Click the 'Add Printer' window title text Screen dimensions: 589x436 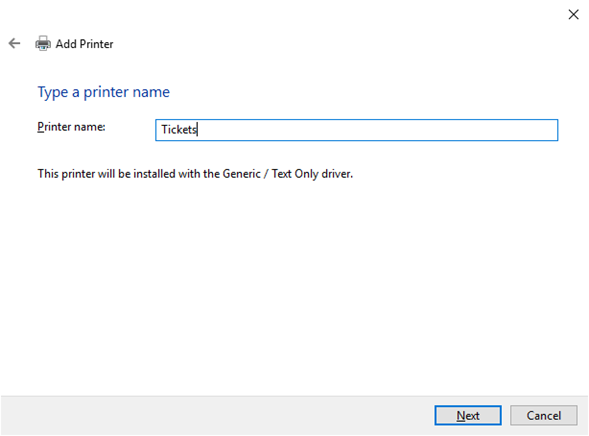85,44
